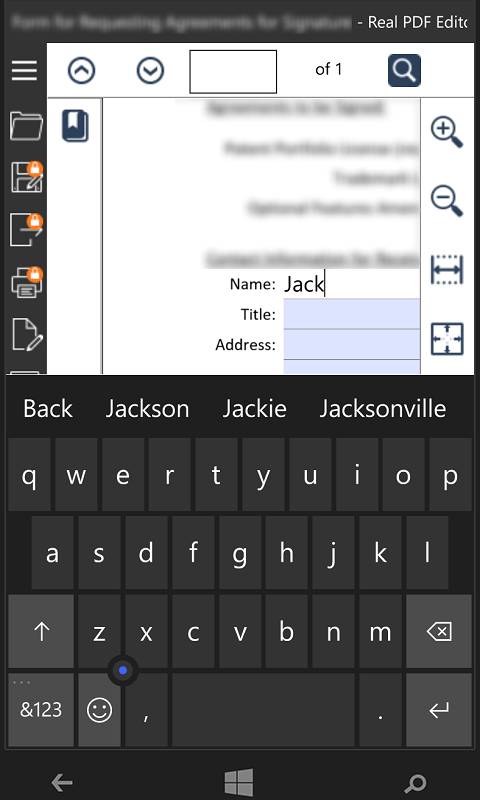Zoom in on the document
Image resolution: width=480 pixels, height=800 pixels.
(447, 133)
